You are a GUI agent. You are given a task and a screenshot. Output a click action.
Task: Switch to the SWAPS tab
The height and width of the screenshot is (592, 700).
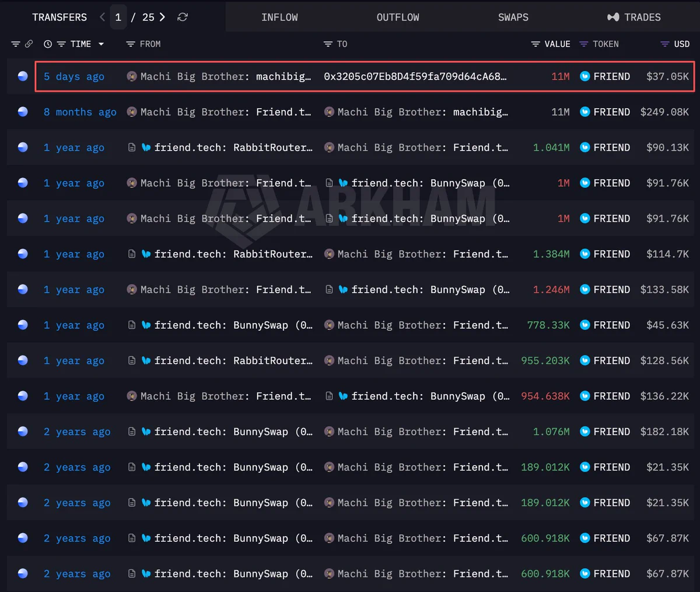513,17
